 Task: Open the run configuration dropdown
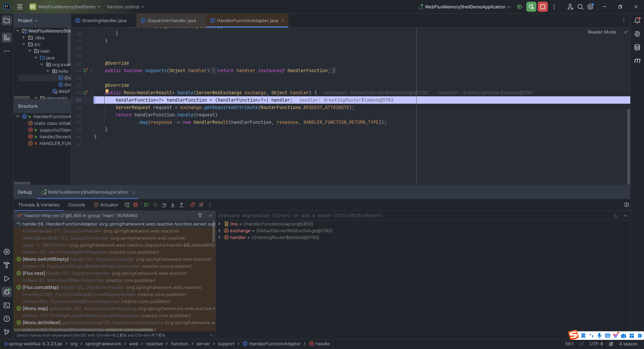[464, 7]
